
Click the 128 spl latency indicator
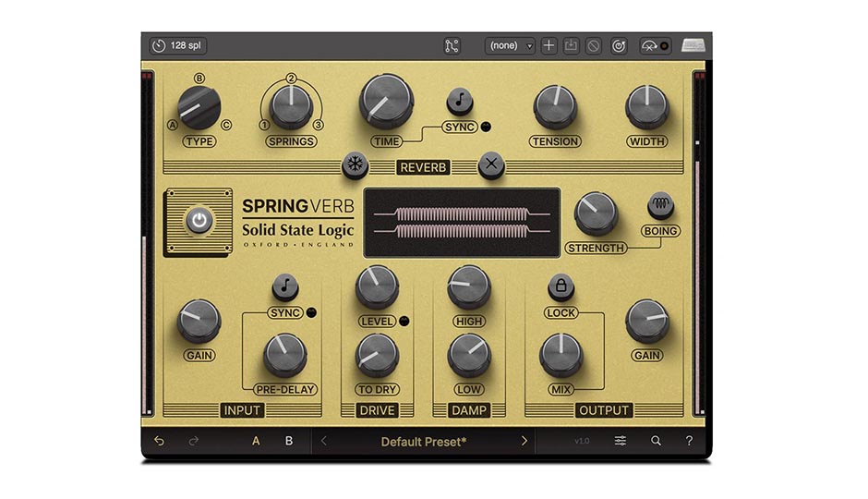(176, 45)
